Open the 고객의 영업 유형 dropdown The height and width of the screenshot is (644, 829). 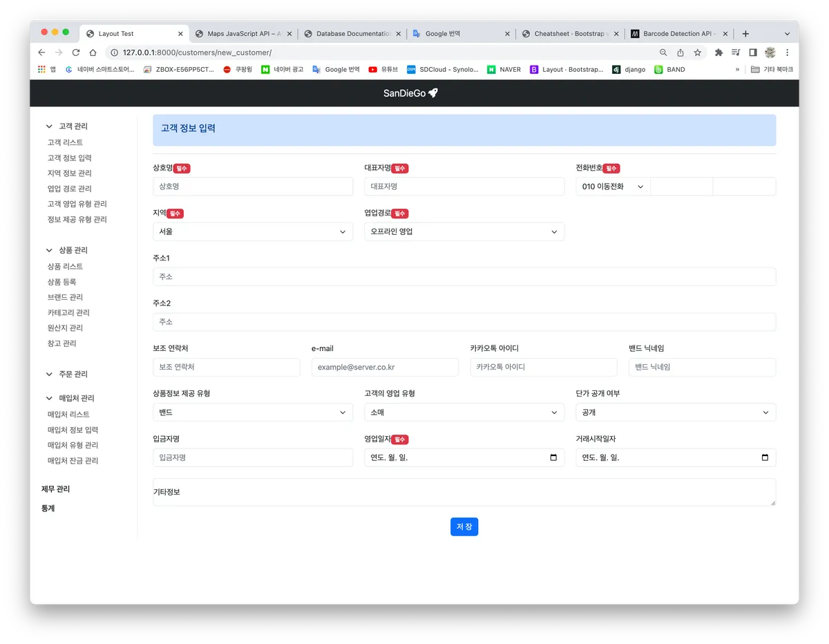point(464,413)
